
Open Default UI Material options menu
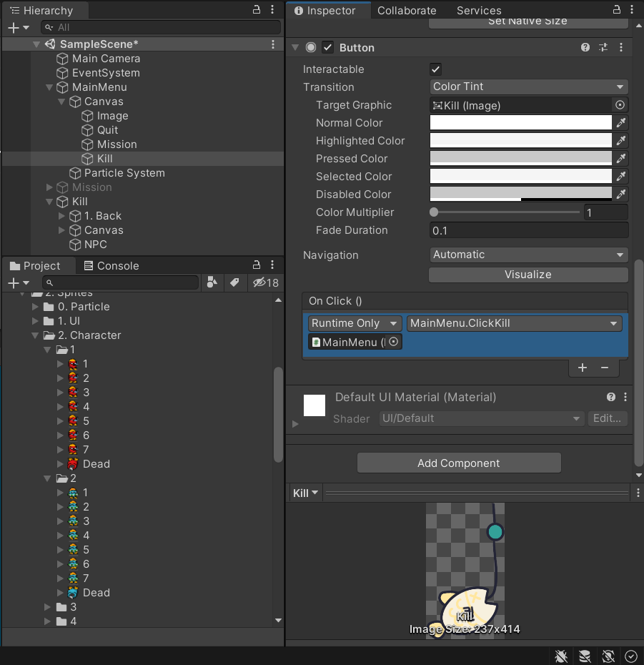click(625, 397)
